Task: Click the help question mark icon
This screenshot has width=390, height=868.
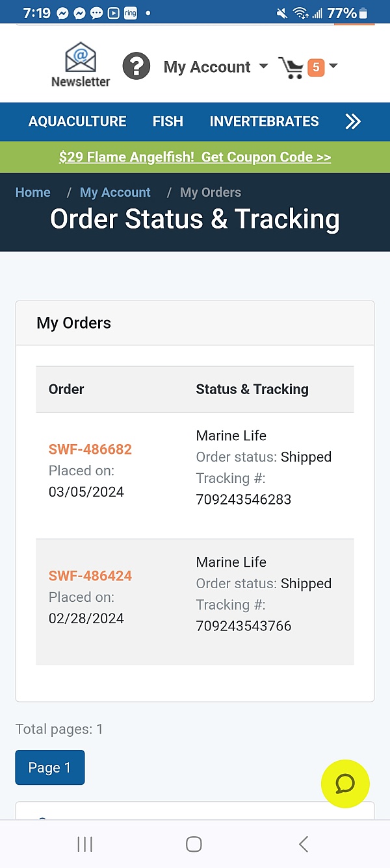Action: point(136,66)
